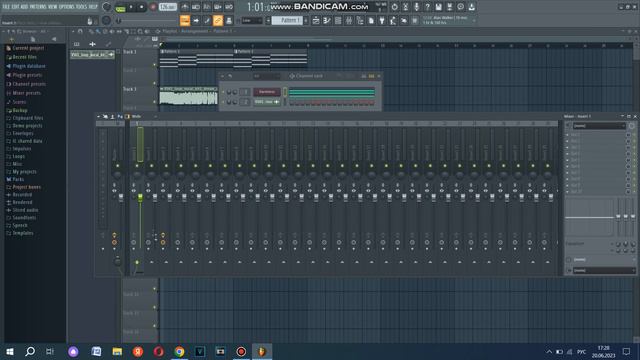The width and height of the screenshot is (640, 360).
Task: Open the Browser options menu arrow
Action: (x=4, y=31)
